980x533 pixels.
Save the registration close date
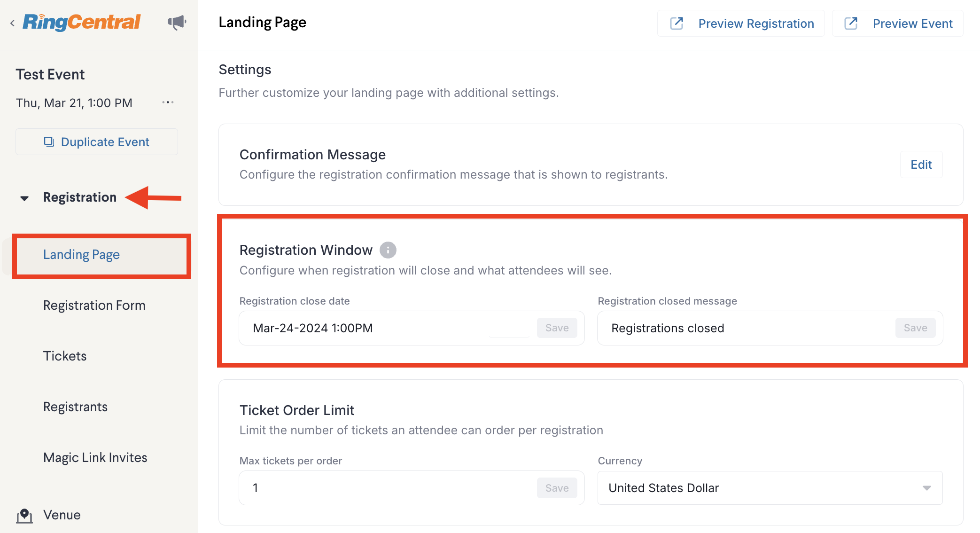(557, 328)
